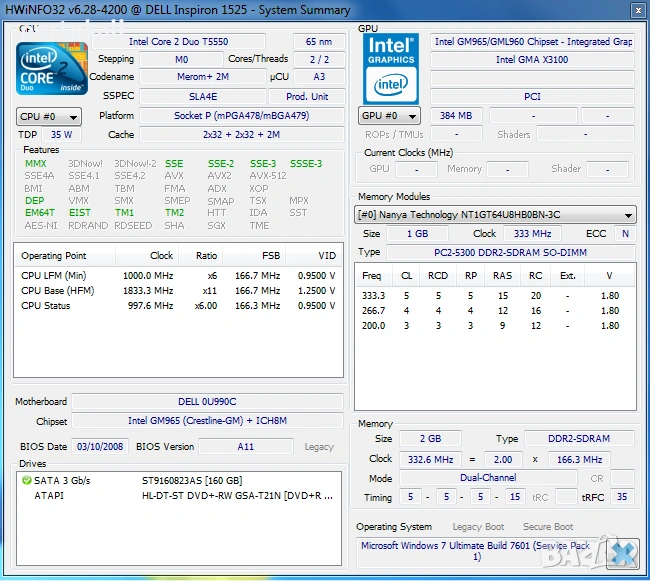The height and width of the screenshot is (581, 650).
Task: Click the DELL 0U990C motherboard field
Action: tap(206, 402)
